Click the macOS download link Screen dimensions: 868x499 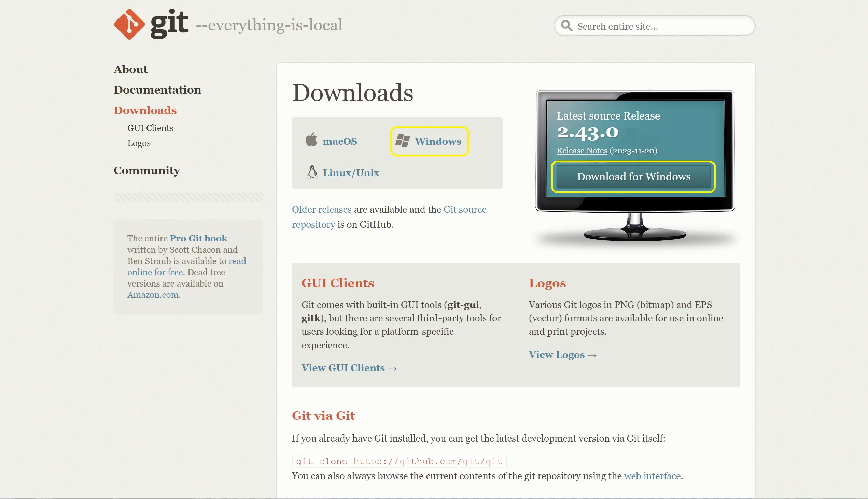tap(340, 141)
